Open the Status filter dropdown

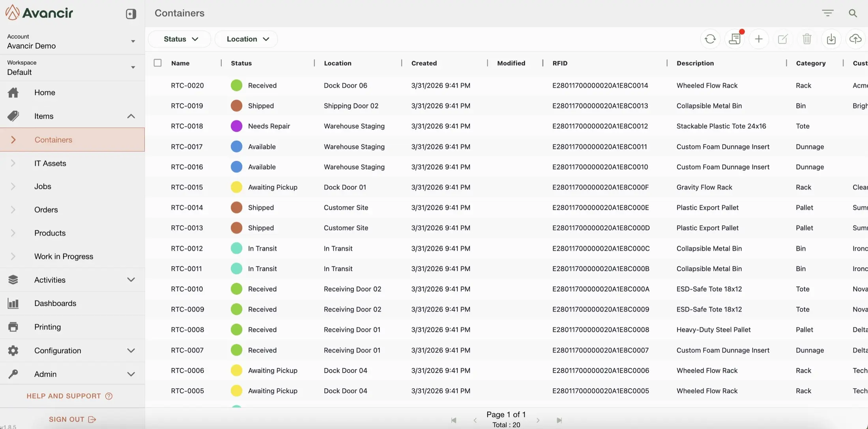pyautogui.click(x=180, y=39)
